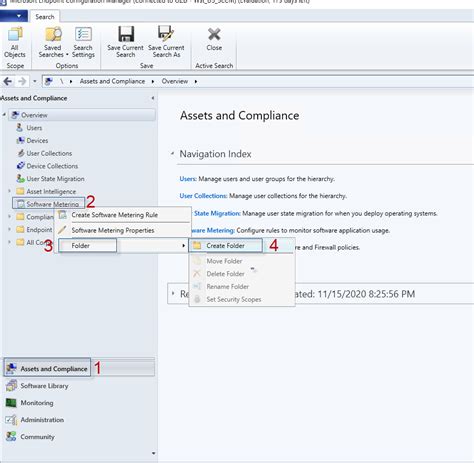Go back with the back arrow

[x=8, y=81]
